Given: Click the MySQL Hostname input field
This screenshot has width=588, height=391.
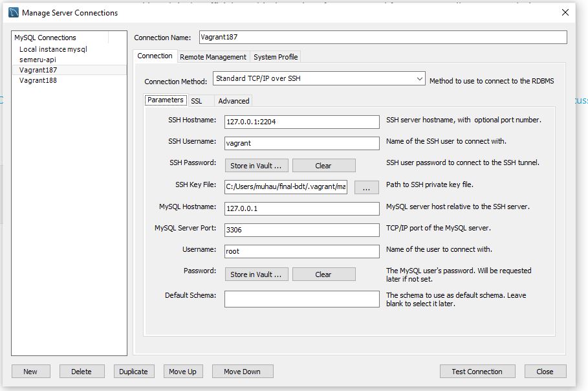Looking at the screenshot, I should tap(302, 208).
